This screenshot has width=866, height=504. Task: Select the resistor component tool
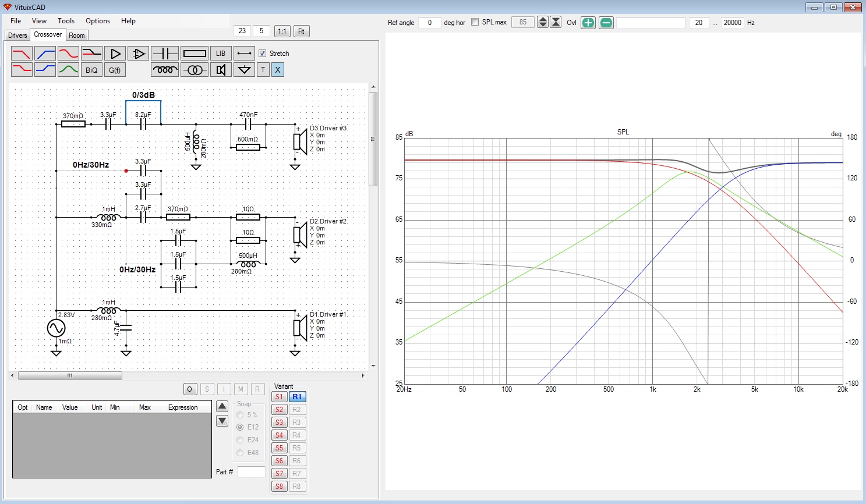pos(195,54)
